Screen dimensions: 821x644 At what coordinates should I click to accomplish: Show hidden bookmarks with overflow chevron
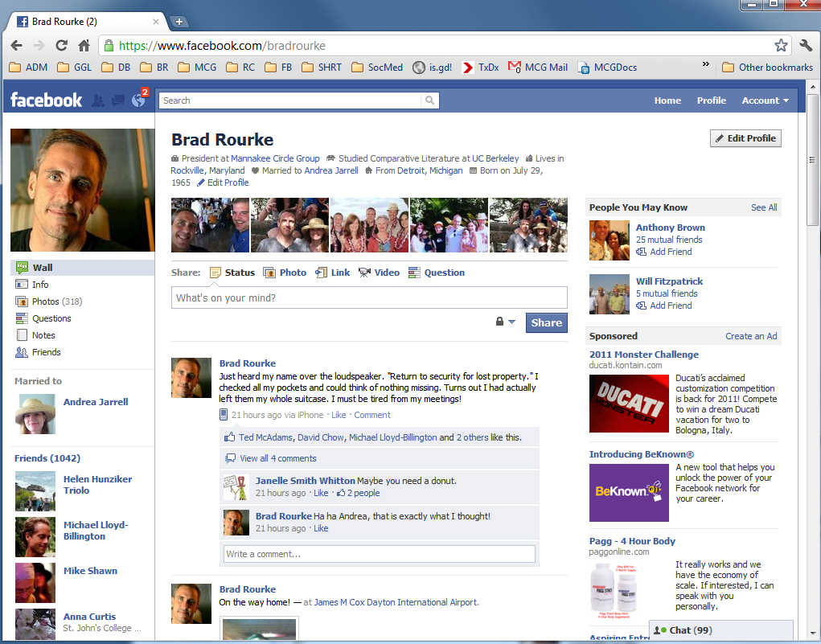pos(706,65)
